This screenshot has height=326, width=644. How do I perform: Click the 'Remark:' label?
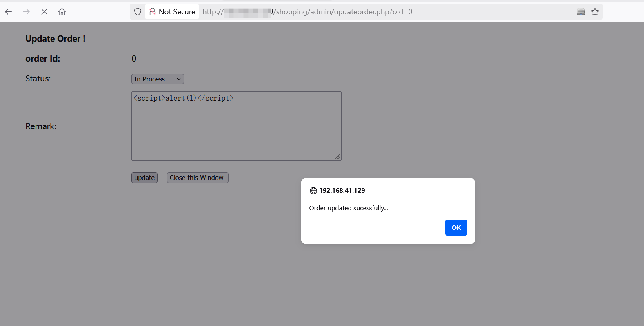coord(41,126)
